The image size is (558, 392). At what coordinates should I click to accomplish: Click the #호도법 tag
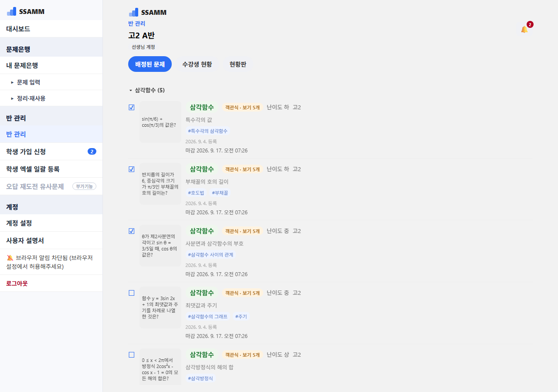coord(196,193)
